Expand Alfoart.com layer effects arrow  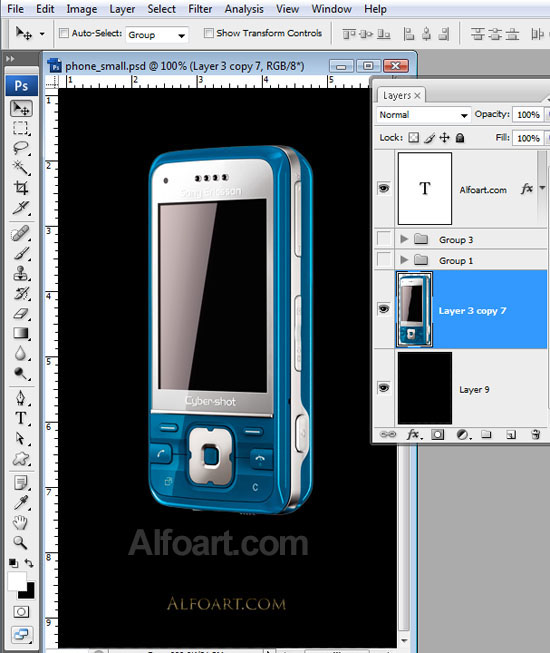coord(542,188)
